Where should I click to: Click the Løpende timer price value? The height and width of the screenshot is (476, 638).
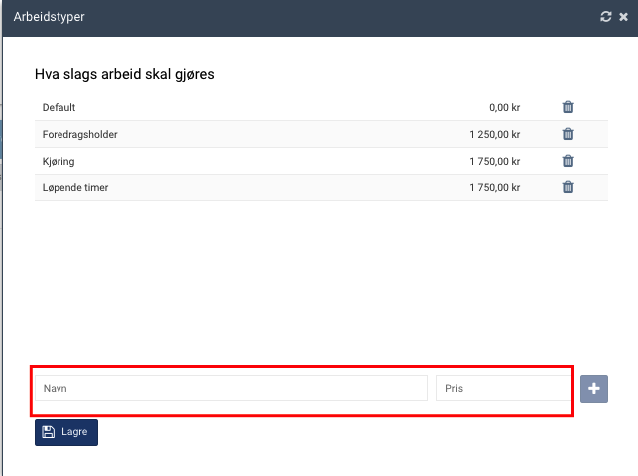pos(494,186)
